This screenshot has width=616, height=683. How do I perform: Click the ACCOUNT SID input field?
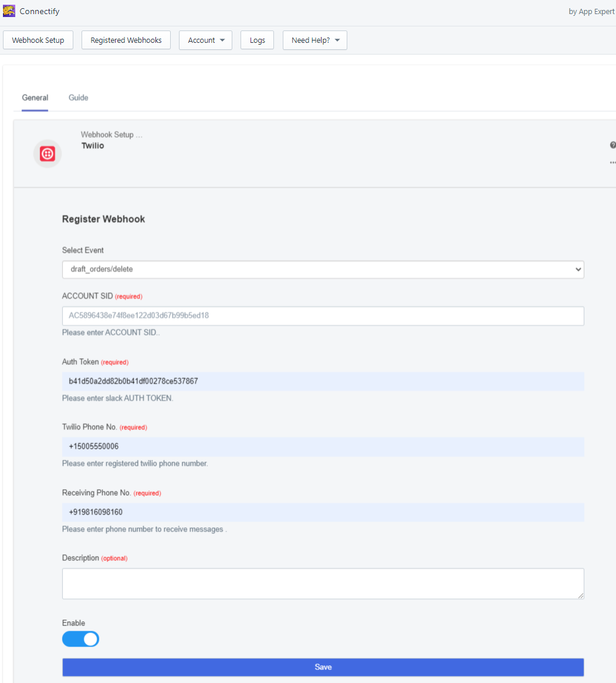(323, 316)
